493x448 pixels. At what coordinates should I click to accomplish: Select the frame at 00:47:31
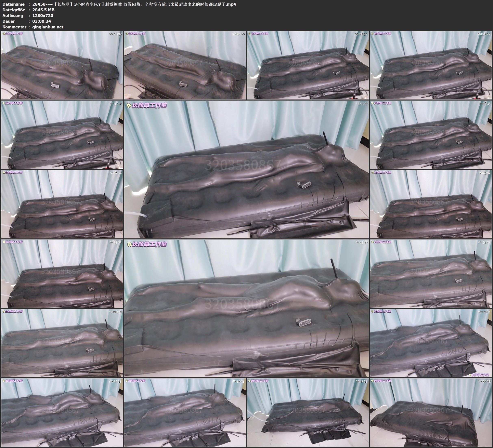(x=62, y=135)
